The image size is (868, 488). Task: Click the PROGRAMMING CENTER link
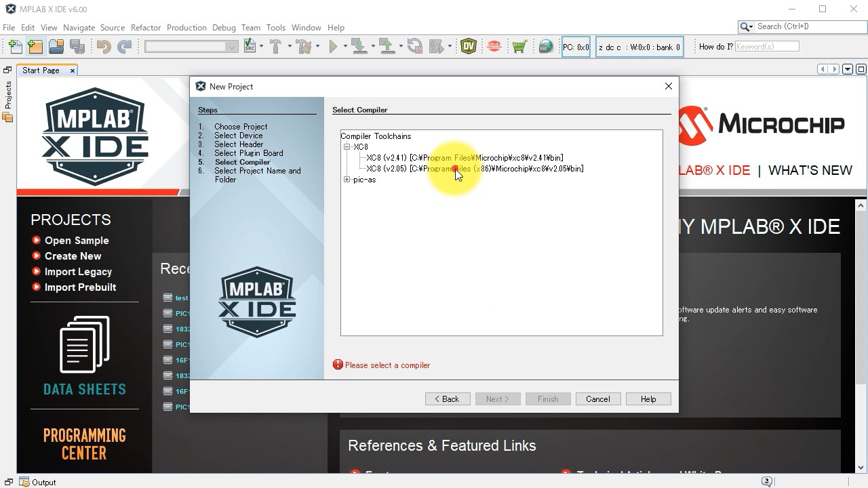[84, 444]
